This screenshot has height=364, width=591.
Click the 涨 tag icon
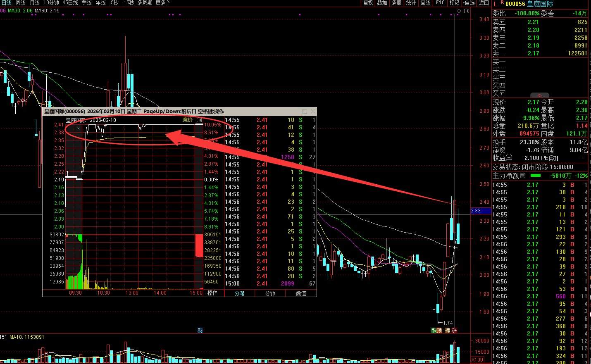[454, 330]
